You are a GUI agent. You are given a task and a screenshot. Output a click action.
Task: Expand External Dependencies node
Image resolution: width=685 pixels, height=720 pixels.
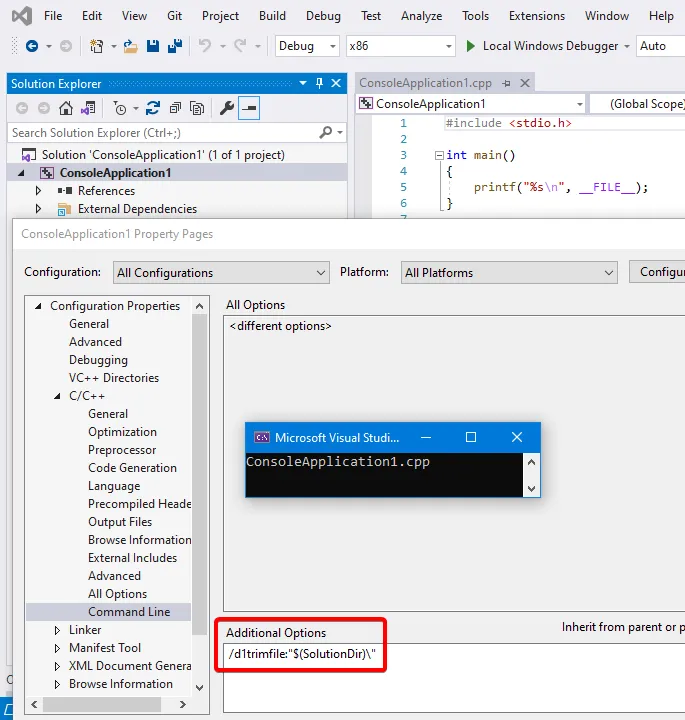coord(38,209)
